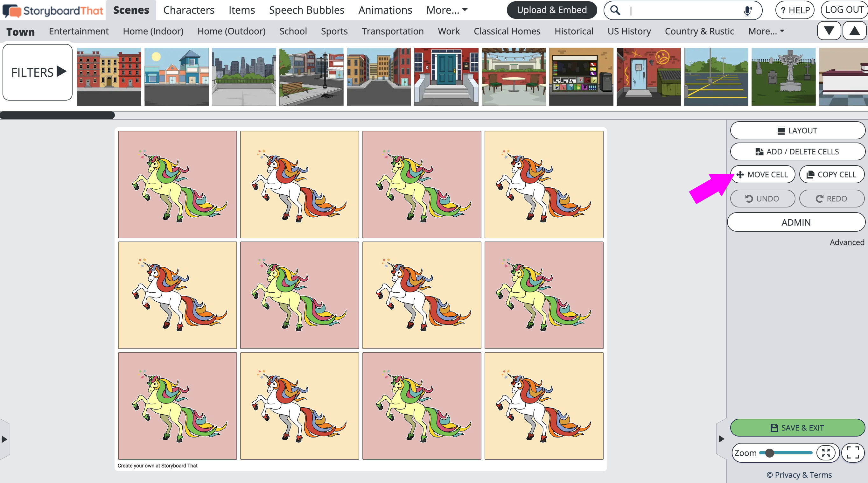Select the sunny storefronts scene thumbnail
Viewport: 868px width, 483px height.
coord(177,76)
